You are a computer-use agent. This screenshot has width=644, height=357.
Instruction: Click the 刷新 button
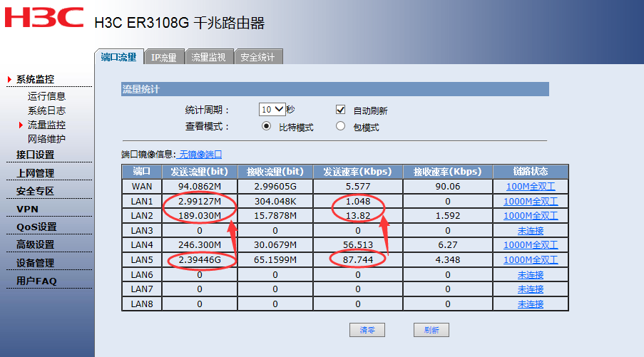tap(431, 330)
